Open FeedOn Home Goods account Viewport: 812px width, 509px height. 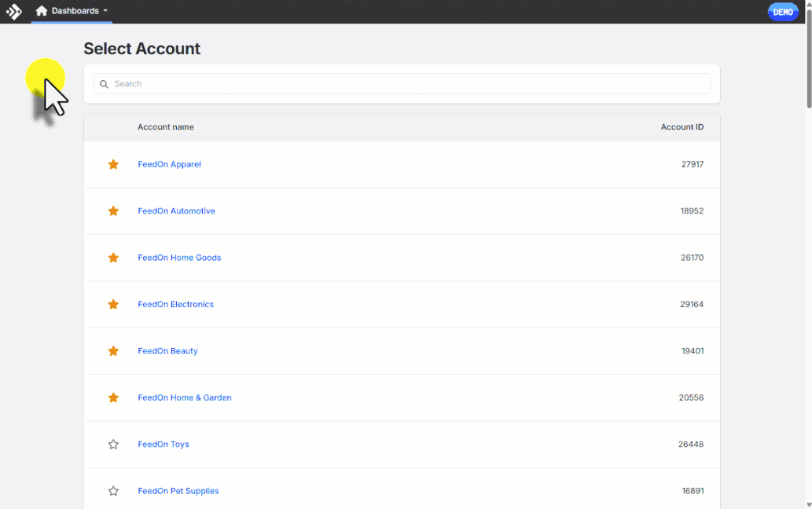(x=179, y=258)
